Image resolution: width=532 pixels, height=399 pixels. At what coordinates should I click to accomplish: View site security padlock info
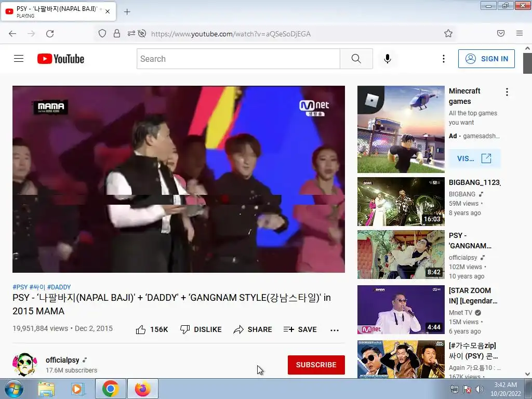tap(117, 33)
